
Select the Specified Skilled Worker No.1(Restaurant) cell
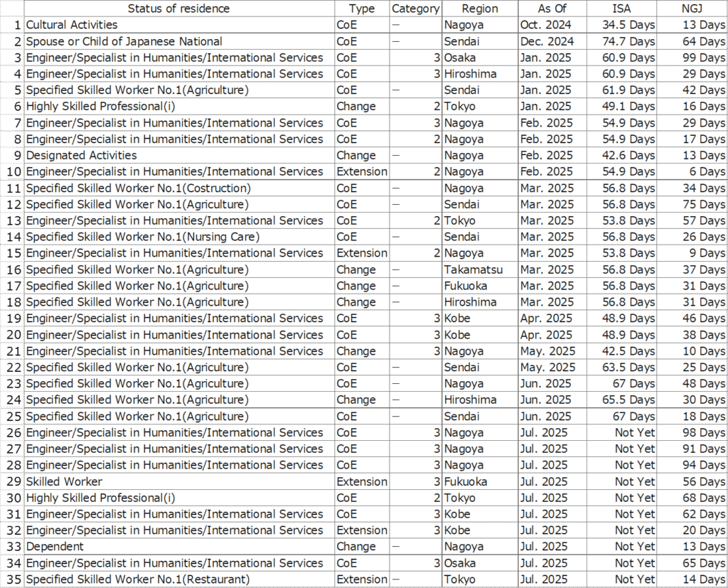pyautogui.click(x=138, y=579)
